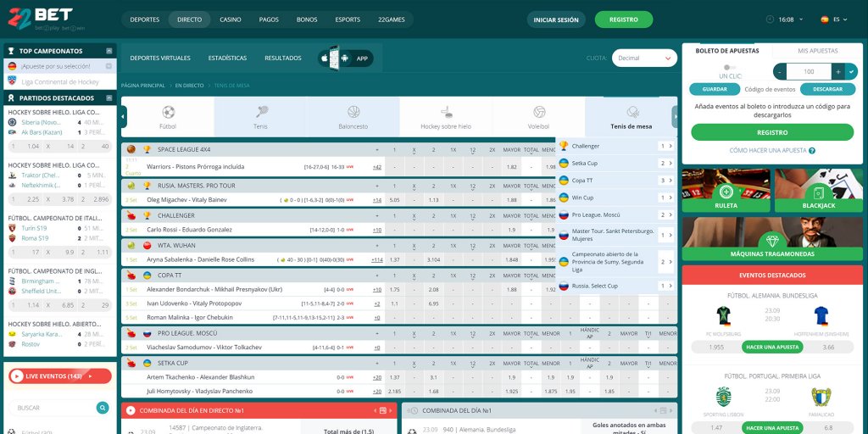Click the FC Wolfsburg jersey icon
The width and height of the screenshot is (868, 434).
[724, 316]
